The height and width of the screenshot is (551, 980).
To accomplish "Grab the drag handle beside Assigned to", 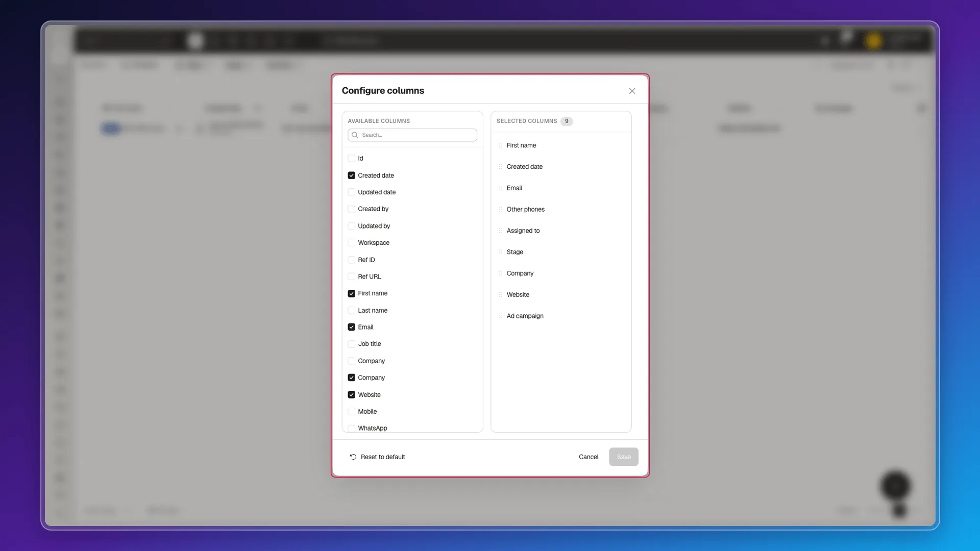I will pyautogui.click(x=500, y=231).
